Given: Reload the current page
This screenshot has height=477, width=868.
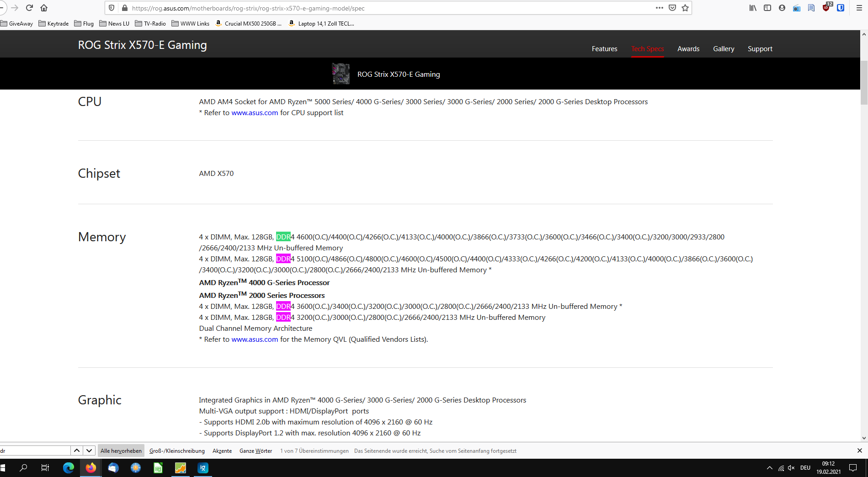Looking at the screenshot, I should coord(29,8).
